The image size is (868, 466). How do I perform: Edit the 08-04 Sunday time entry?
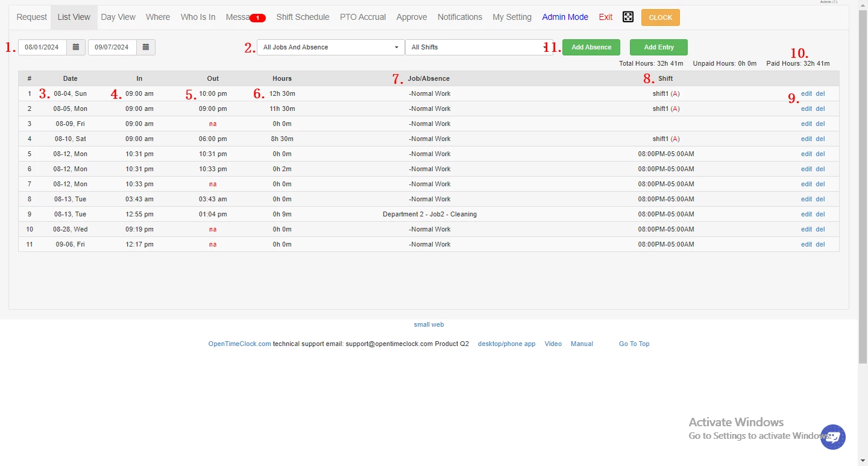tap(806, 93)
